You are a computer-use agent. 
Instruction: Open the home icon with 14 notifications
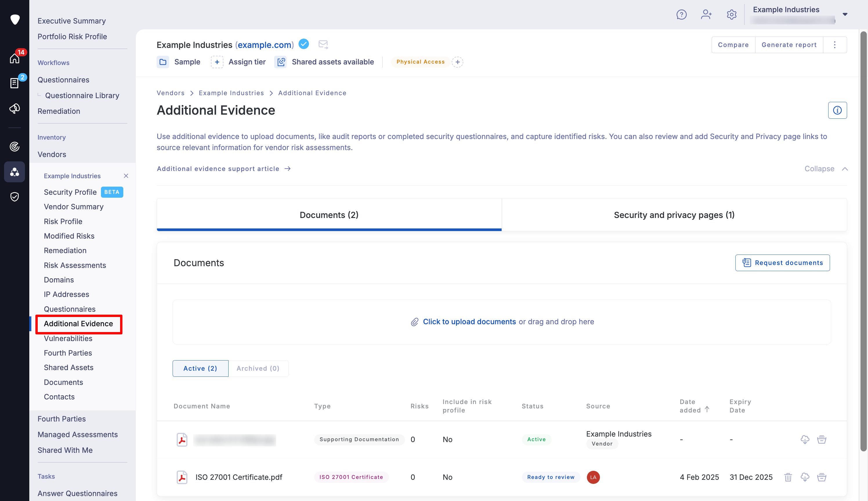[15, 58]
